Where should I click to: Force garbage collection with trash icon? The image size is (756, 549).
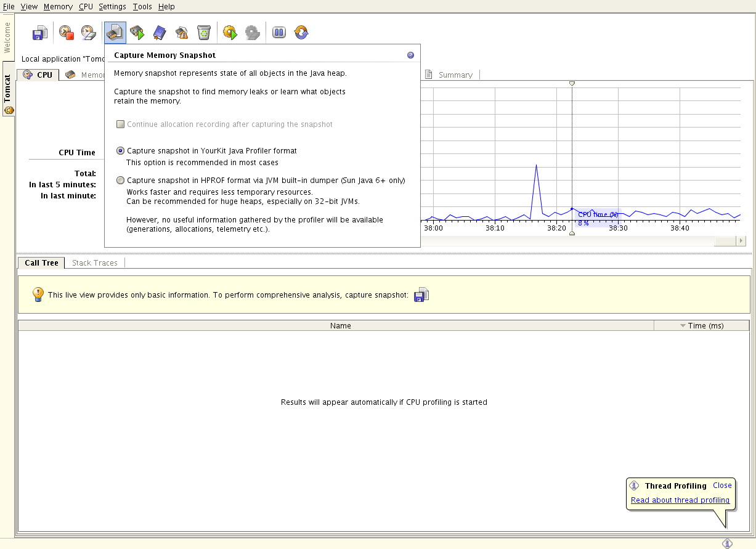point(204,33)
